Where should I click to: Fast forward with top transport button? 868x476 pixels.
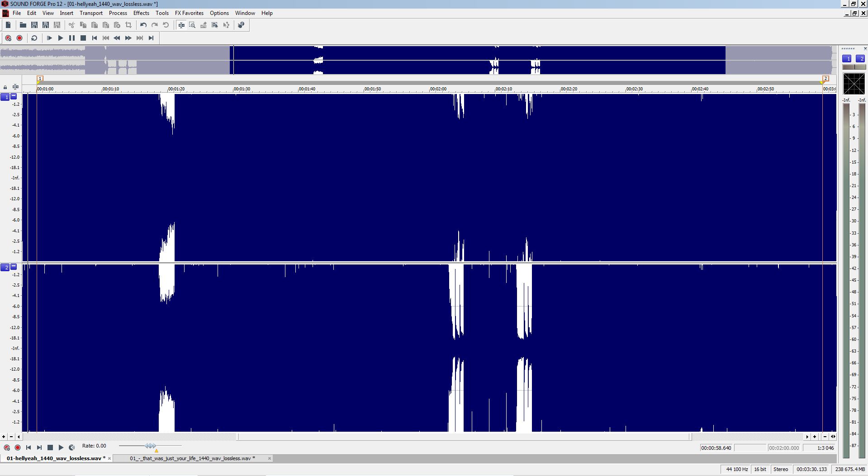pyautogui.click(x=128, y=38)
